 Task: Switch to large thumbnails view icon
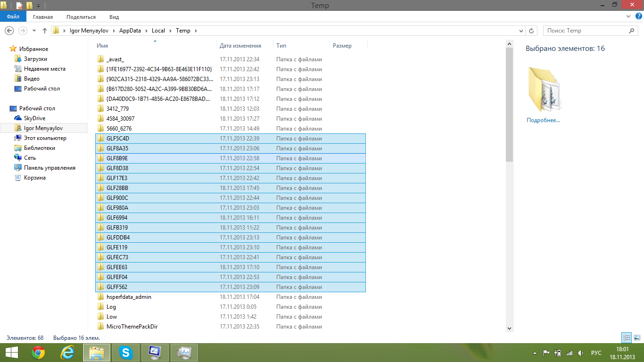tap(636, 337)
